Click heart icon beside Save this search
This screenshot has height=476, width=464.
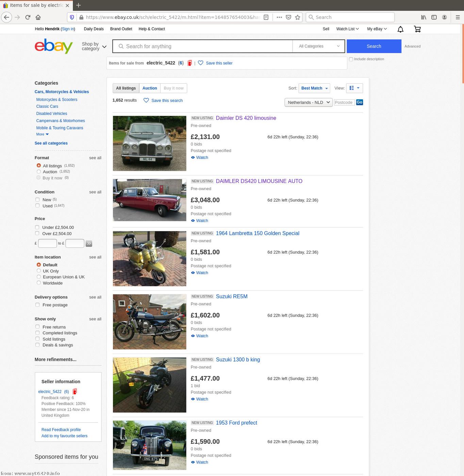146,100
